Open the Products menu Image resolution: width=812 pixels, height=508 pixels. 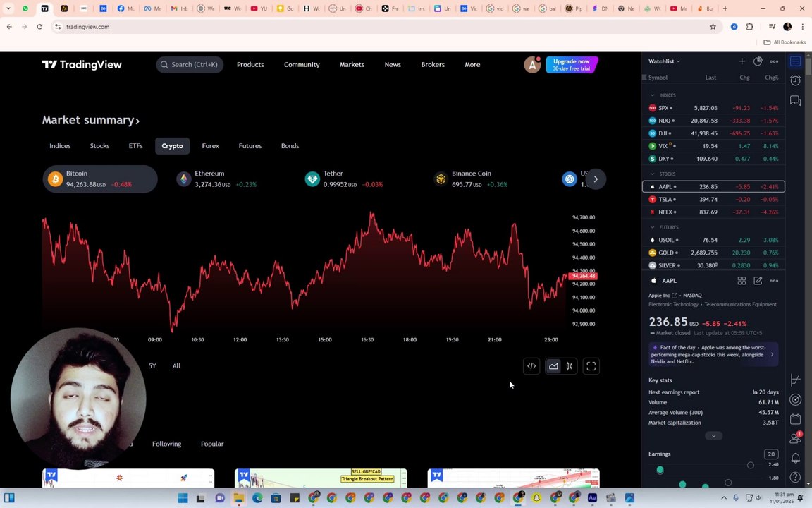250,65
